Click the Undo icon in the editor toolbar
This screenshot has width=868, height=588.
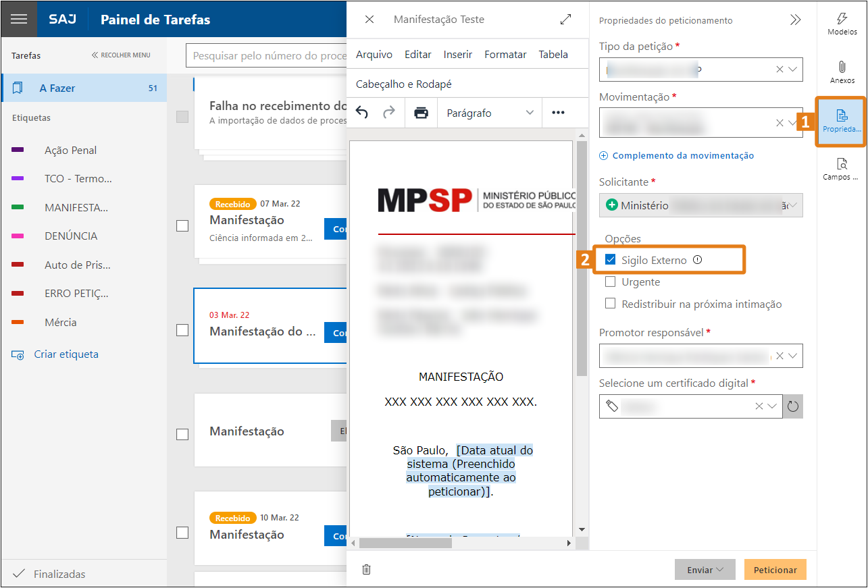pyautogui.click(x=361, y=113)
